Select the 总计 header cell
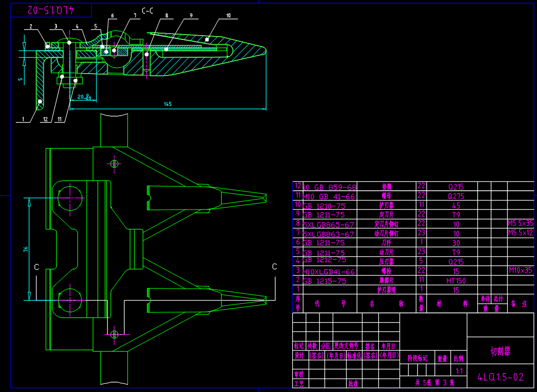This screenshot has width=537, height=392. click(x=499, y=299)
